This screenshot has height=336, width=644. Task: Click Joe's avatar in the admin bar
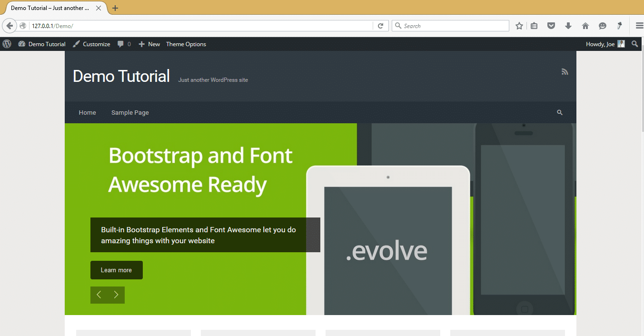[x=621, y=44]
